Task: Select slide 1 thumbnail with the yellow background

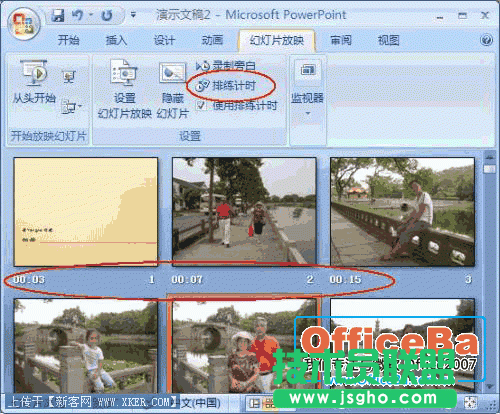Action: tap(86, 212)
